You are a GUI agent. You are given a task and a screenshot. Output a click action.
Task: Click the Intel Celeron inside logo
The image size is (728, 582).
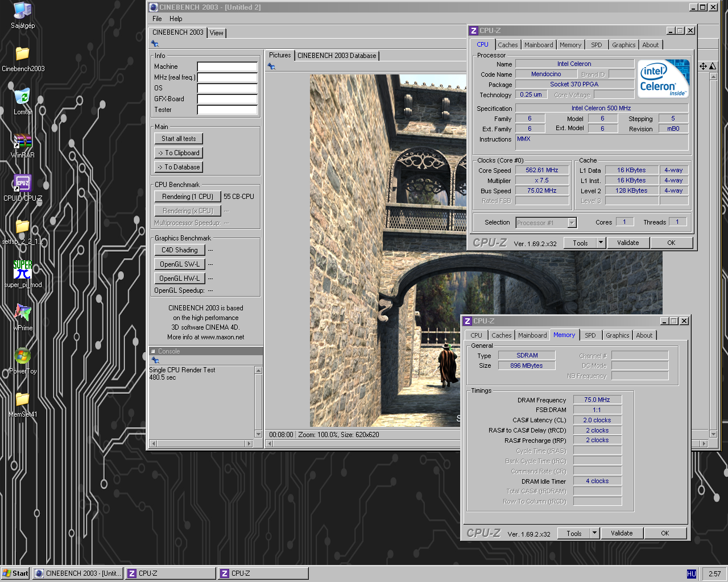(x=663, y=78)
